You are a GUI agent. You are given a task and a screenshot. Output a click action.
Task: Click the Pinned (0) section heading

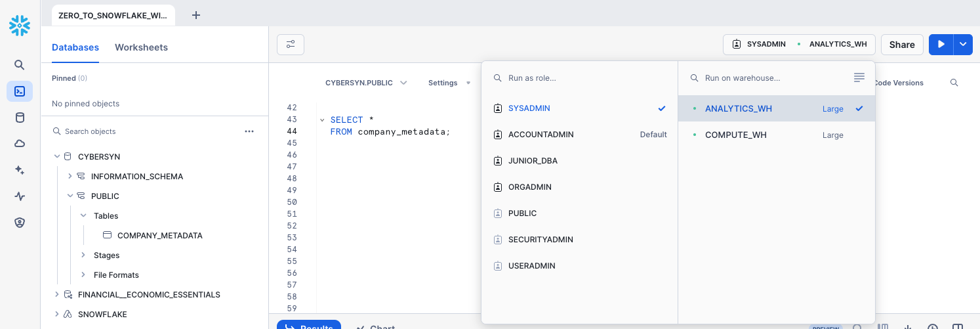70,78
